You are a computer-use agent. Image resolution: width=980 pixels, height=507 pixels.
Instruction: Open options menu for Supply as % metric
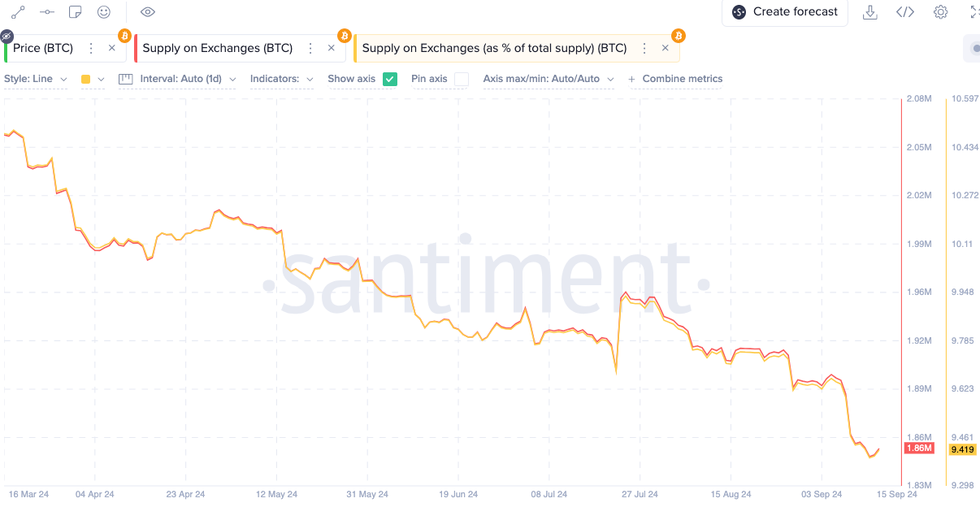coord(644,48)
